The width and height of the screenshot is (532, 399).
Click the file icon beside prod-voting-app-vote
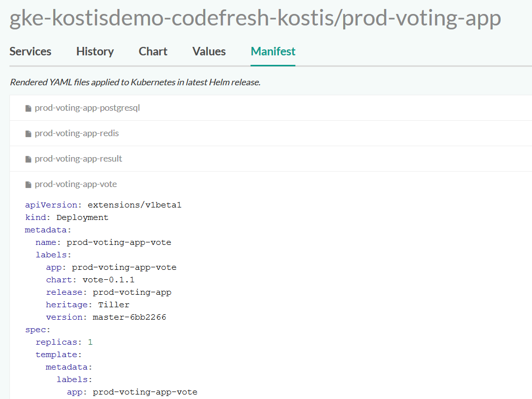28,185
